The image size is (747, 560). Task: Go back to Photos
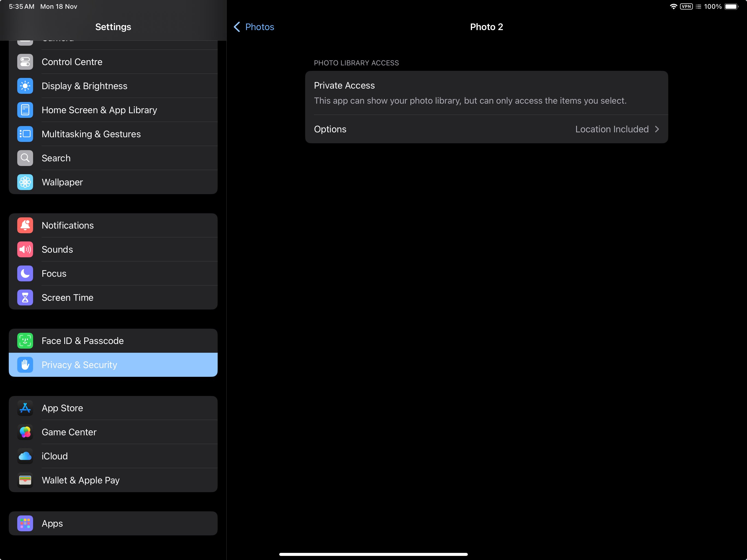click(254, 27)
